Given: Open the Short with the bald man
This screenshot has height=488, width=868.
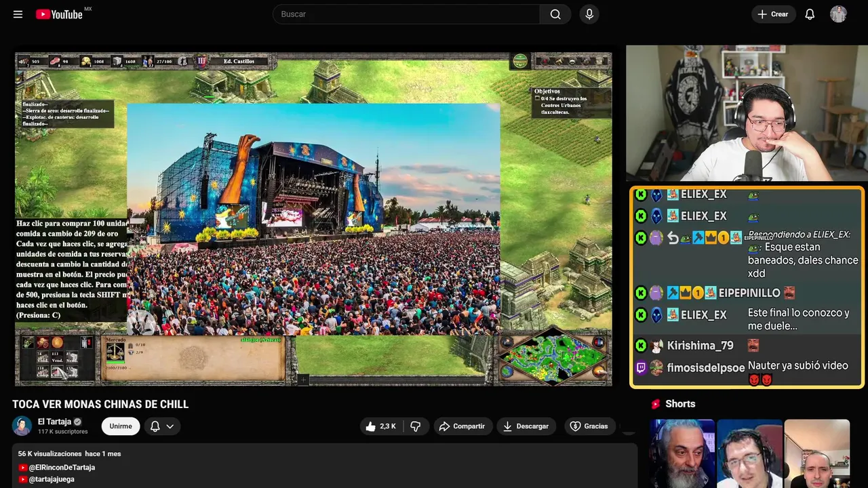Looking at the screenshot, I should [816, 453].
